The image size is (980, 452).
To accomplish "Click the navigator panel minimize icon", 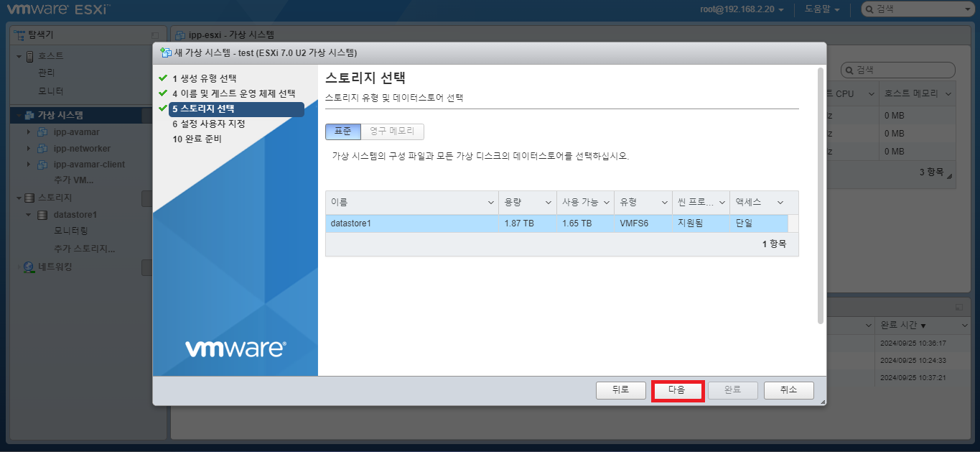I will [x=155, y=34].
